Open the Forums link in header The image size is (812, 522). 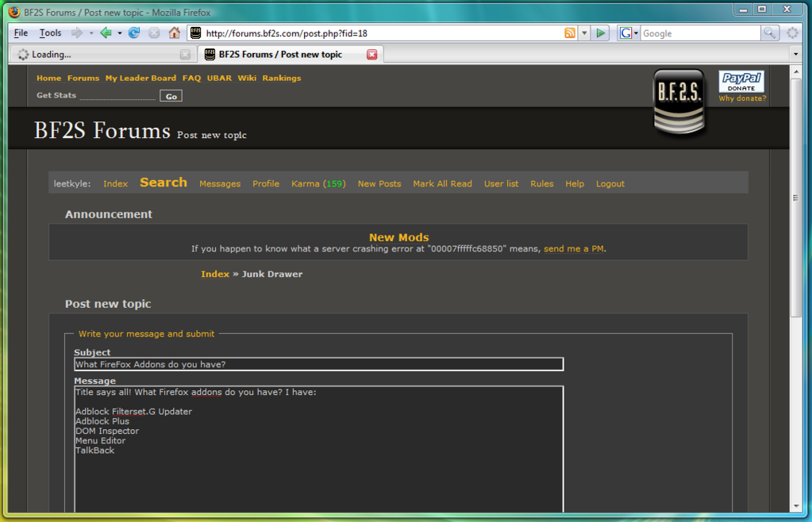[83, 78]
